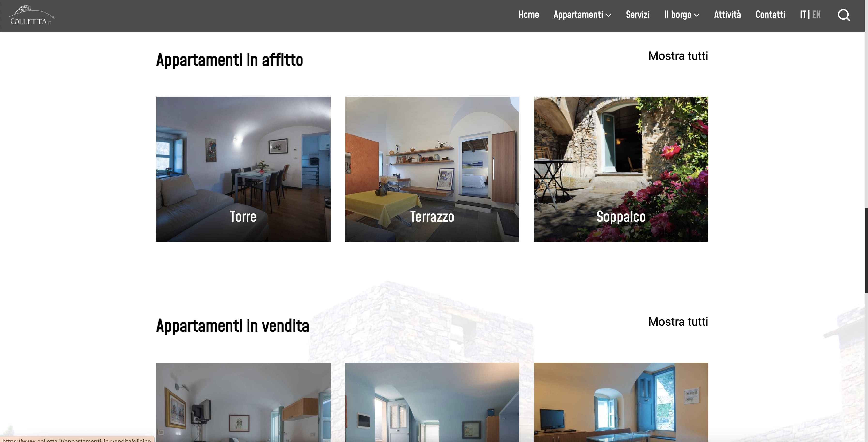
Task: Open the search magnifier icon
Action: tap(844, 15)
